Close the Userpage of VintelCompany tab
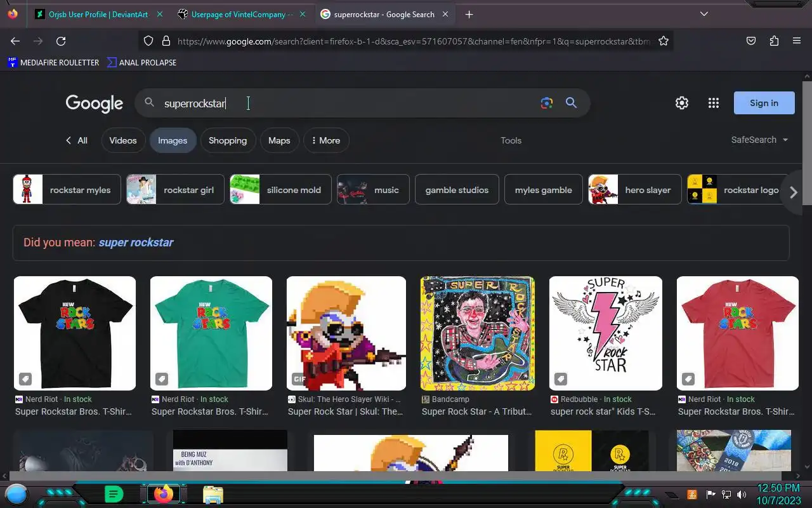Viewport: 812px width, 508px height. pyautogui.click(x=303, y=14)
